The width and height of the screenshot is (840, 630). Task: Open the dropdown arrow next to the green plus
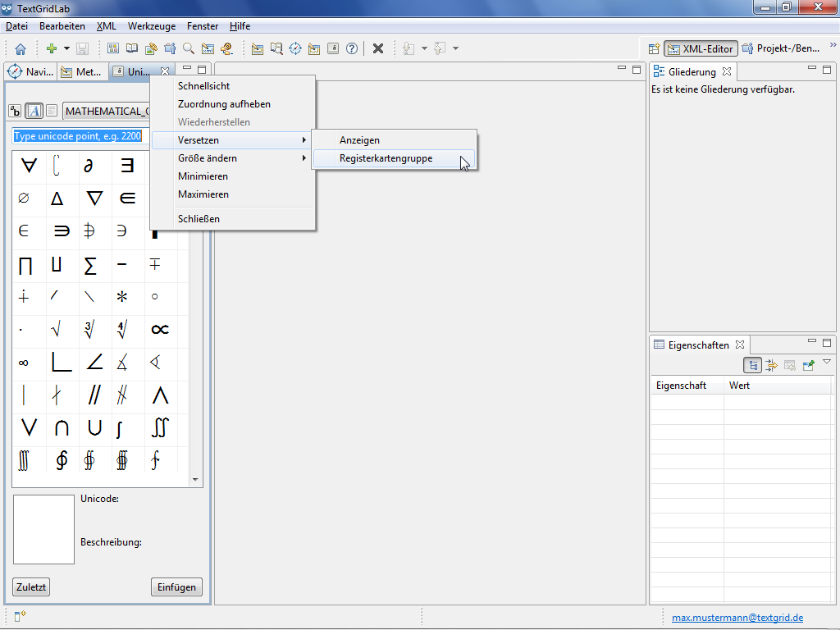(x=66, y=49)
